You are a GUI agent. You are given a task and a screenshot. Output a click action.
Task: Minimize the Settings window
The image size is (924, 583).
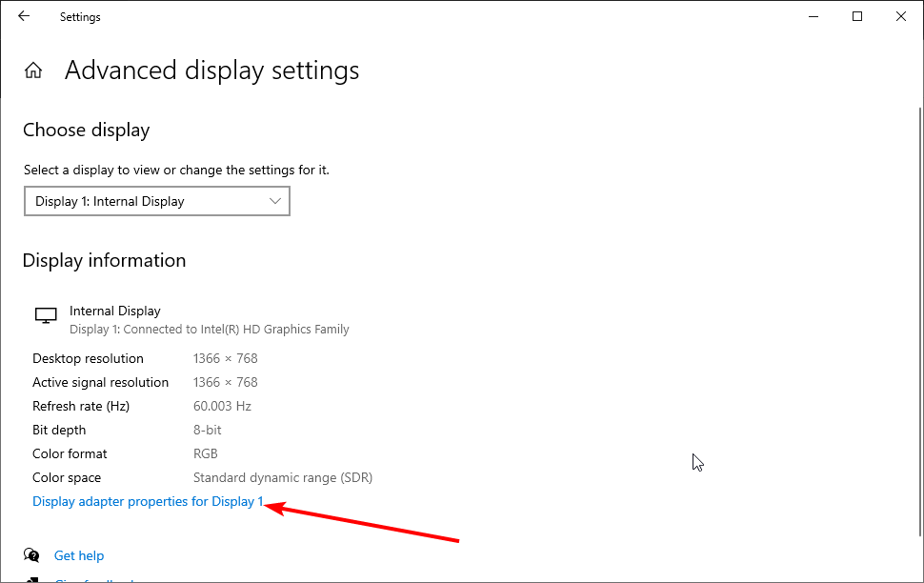tap(814, 16)
